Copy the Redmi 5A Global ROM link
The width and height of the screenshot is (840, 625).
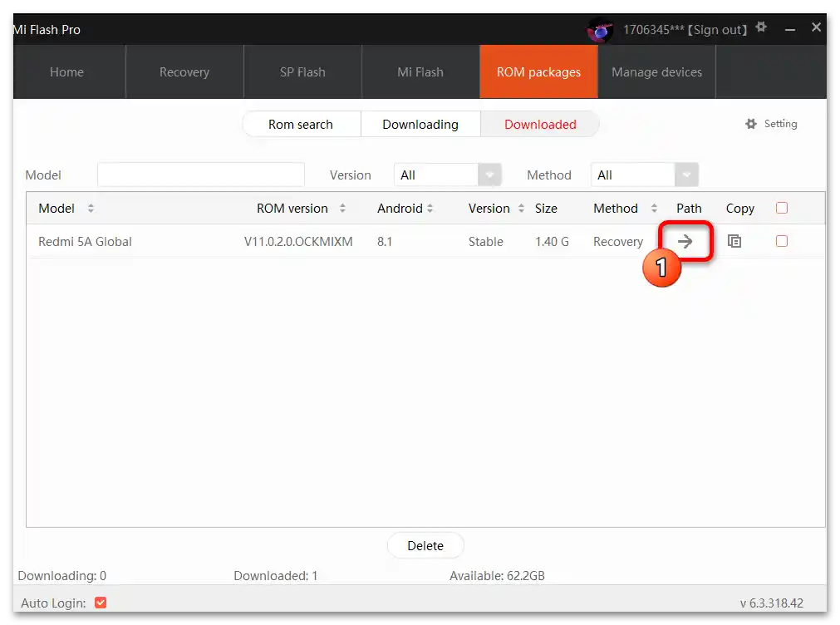pos(734,241)
